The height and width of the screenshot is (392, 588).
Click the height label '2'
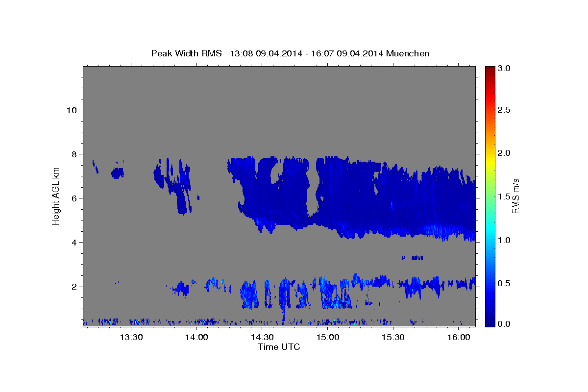point(74,286)
